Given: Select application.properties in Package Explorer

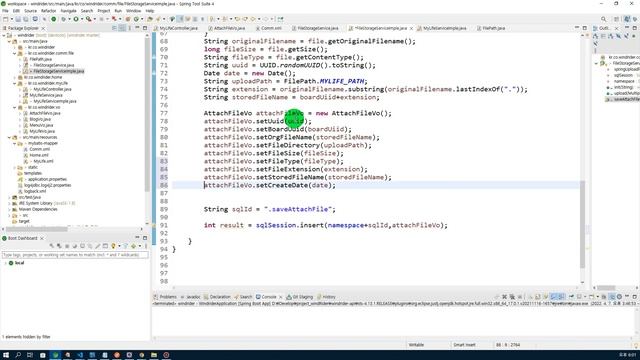Looking at the screenshot, I should click(47, 179).
